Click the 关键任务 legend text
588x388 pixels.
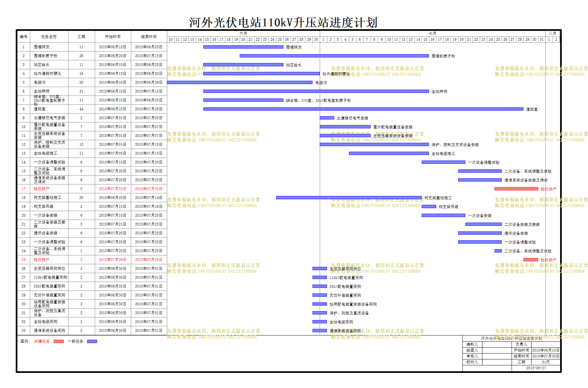coord(42,341)
